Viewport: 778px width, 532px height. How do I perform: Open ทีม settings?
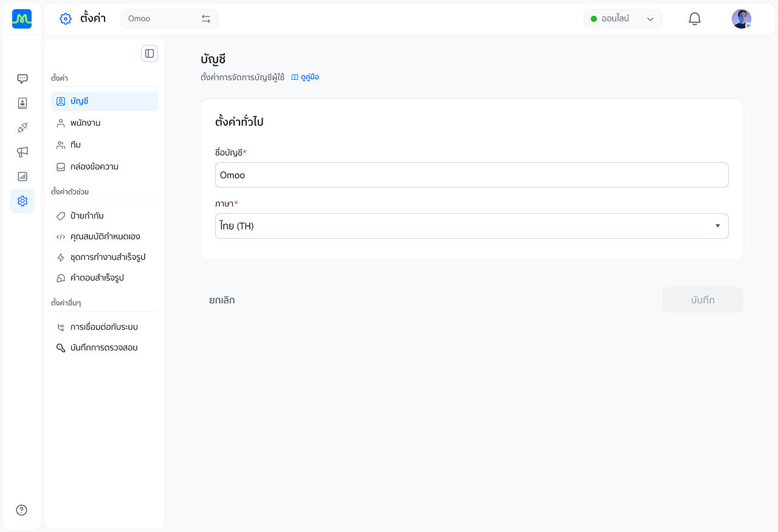coord(105,145)
